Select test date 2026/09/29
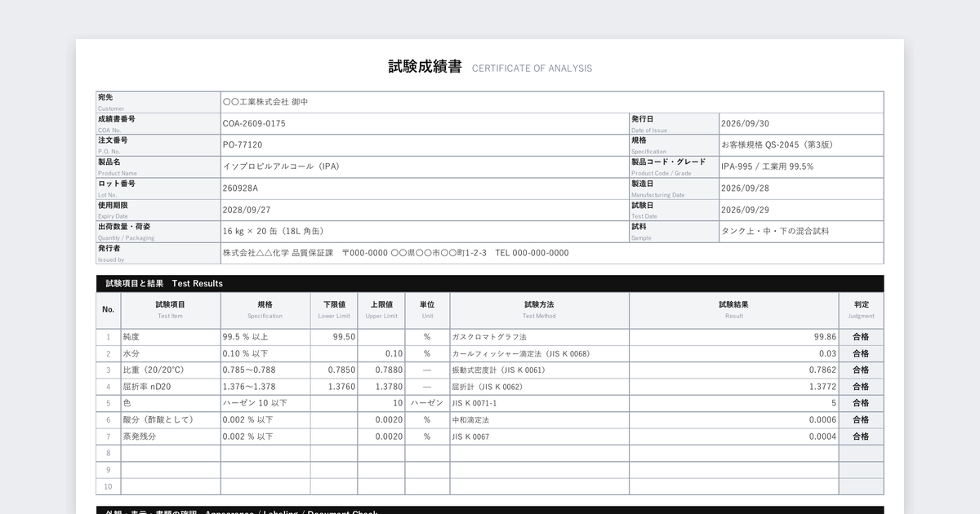The height and width of the screenshot is (514, 980). click(x=801, y=210)
